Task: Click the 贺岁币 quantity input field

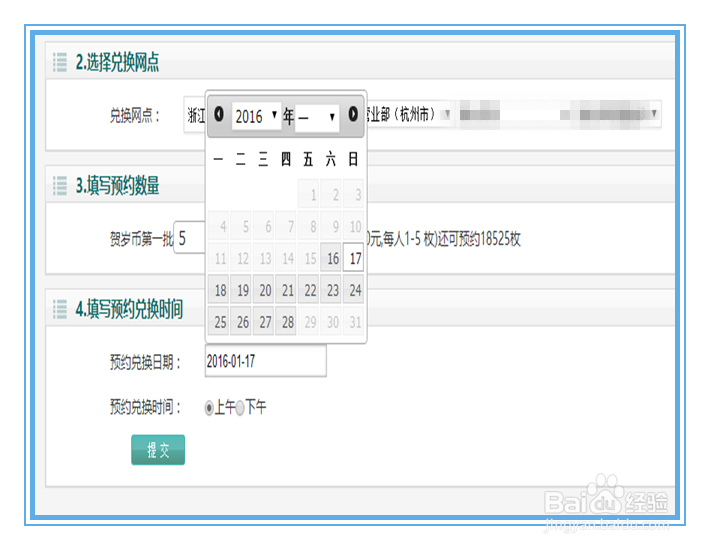Action: point(189,238)
